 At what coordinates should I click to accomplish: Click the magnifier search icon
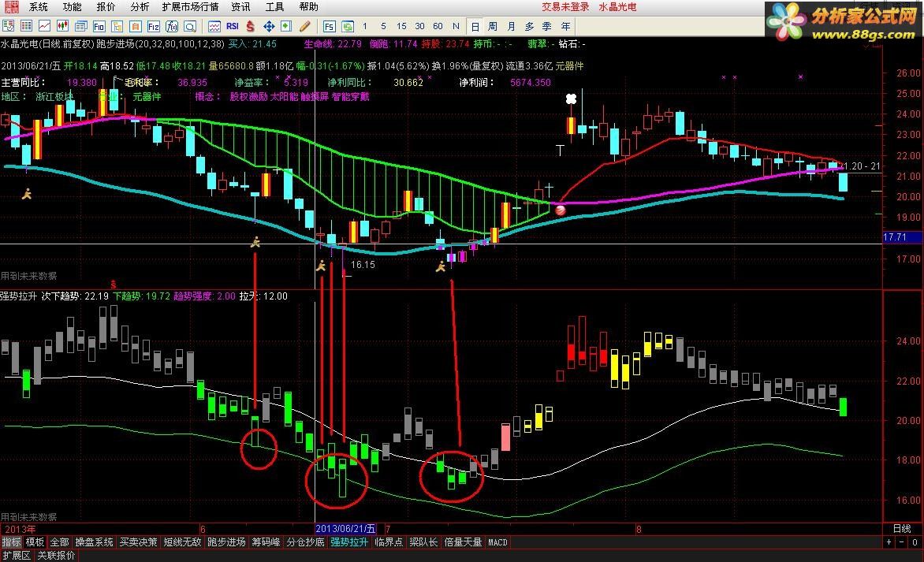point(190,26)
